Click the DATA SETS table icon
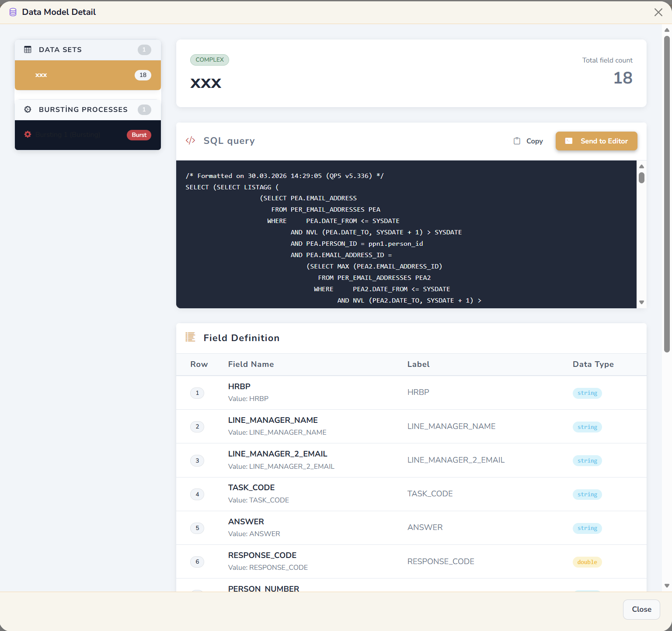Screen dimensions: 672x631 coord(28,49)
